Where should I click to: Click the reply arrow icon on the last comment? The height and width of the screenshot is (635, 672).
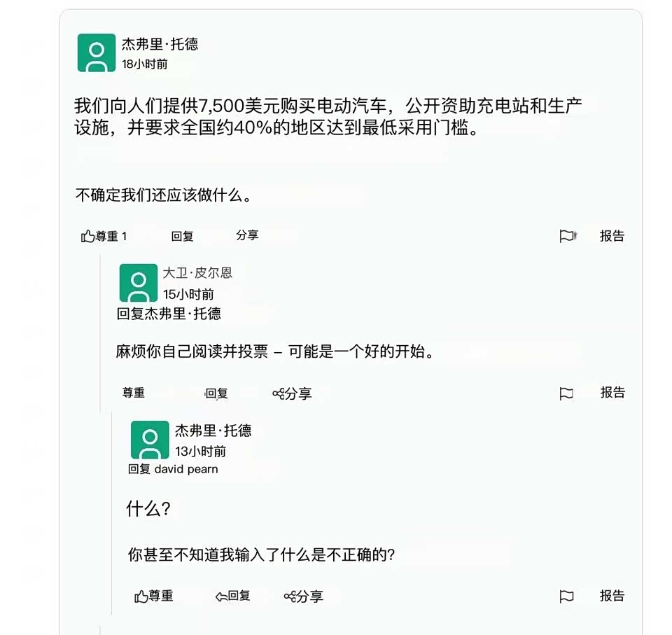[221, 596]
